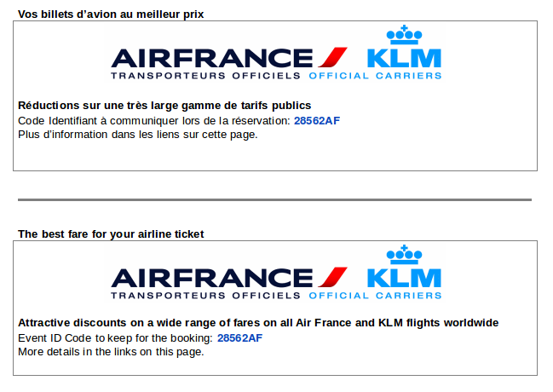Select the KLM lettering in the English section
553x392 pixels.
click(x=404, y=278)
